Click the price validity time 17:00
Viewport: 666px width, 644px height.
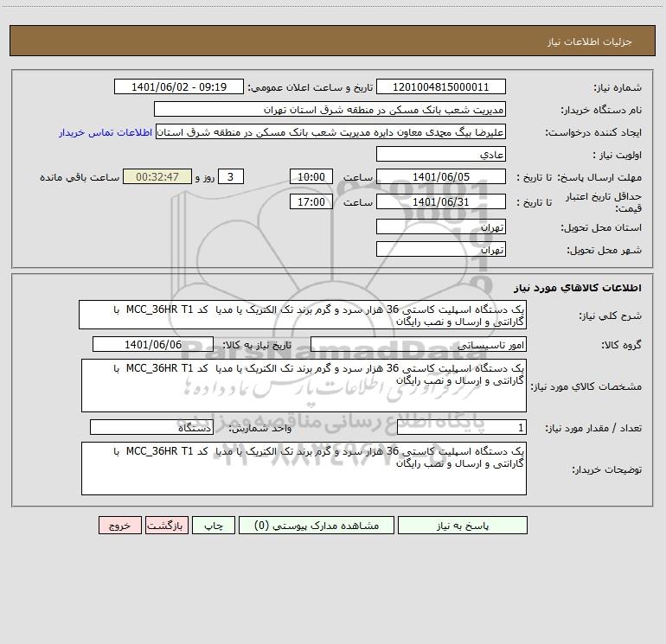311,201
